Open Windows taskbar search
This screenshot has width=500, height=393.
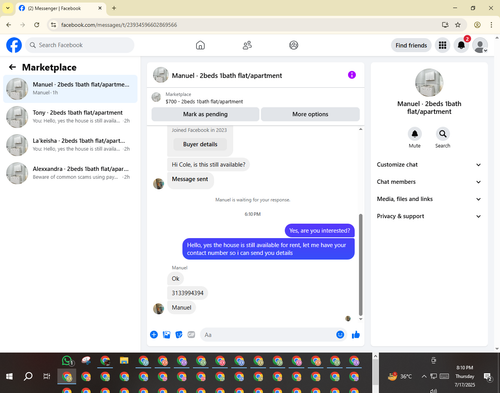[28, 376]
